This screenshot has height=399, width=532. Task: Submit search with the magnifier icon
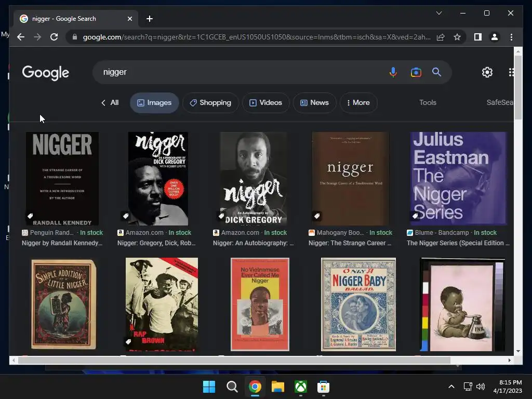point(436,72)
